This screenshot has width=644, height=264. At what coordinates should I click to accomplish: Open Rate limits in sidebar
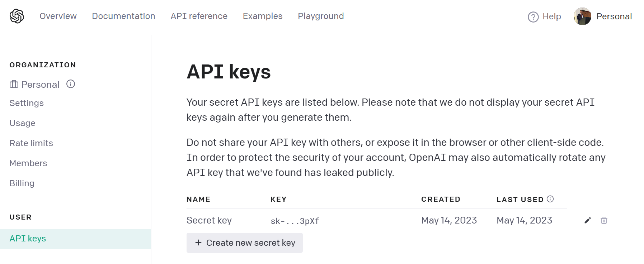[31, 143]
